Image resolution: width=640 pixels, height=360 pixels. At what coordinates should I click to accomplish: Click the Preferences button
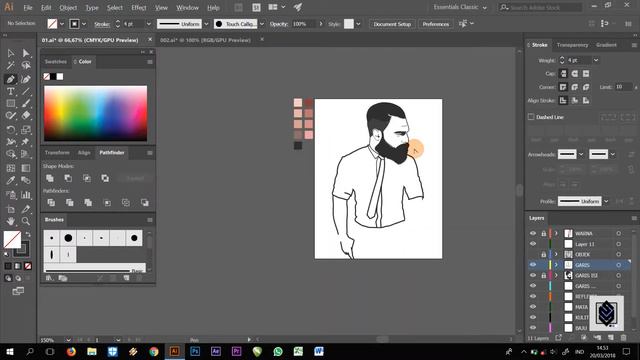[x=436, y=24]
